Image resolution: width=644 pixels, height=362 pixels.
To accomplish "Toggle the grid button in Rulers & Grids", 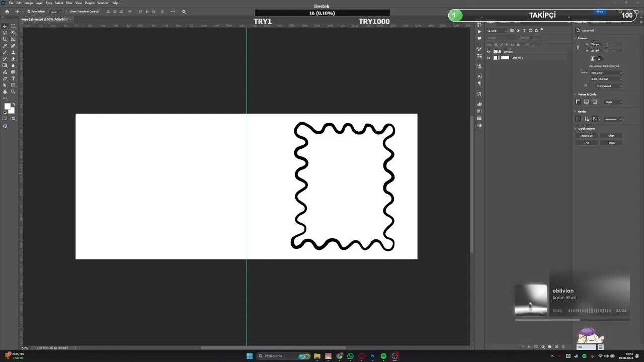I will (586, 102).
